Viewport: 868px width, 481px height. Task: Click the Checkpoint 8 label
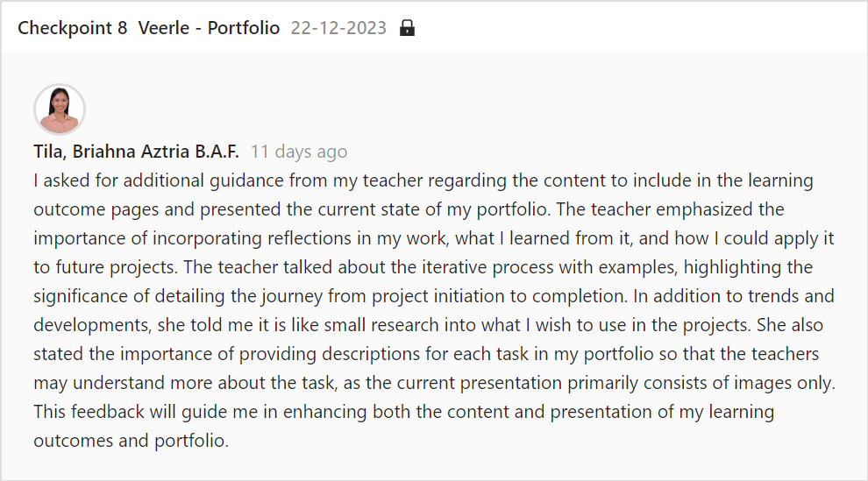coord(73,28)
